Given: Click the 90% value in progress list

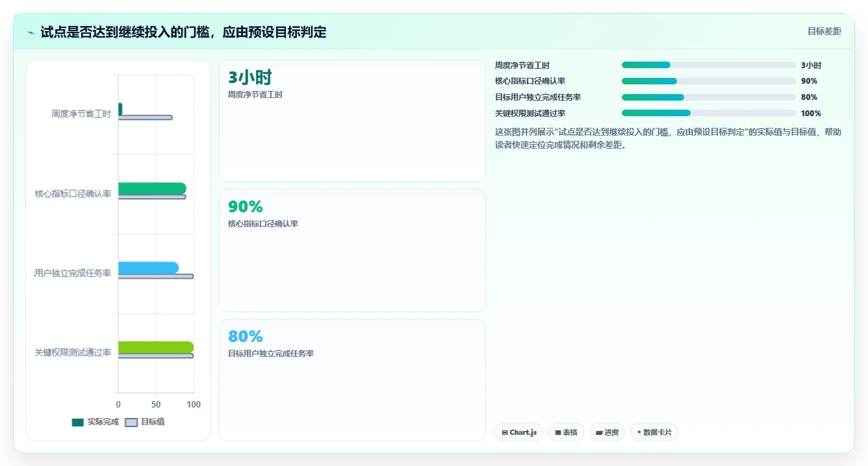Looking at the screenshot, I should (x=809, y=81).
